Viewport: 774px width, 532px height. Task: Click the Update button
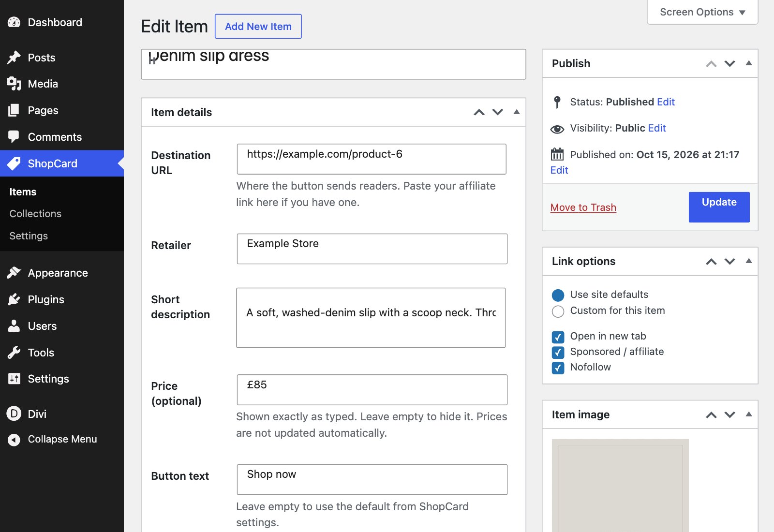pyautogui.click(x=719, y=207)
